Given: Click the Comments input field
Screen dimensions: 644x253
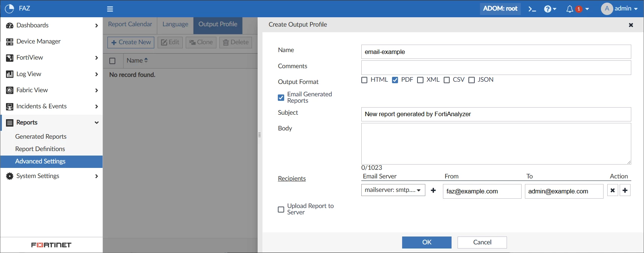Looking at the screenshot, I should coord(496,68).
